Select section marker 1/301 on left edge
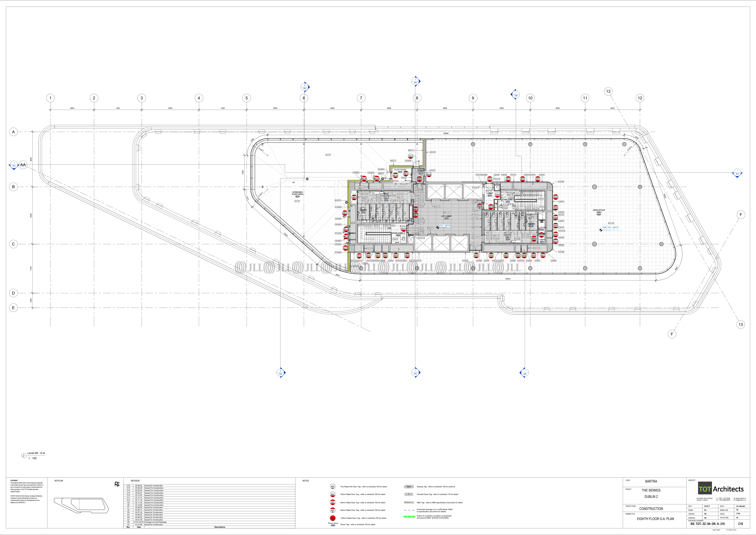The height and width of the screenshot is (535, 756). (x=14, y=165)
